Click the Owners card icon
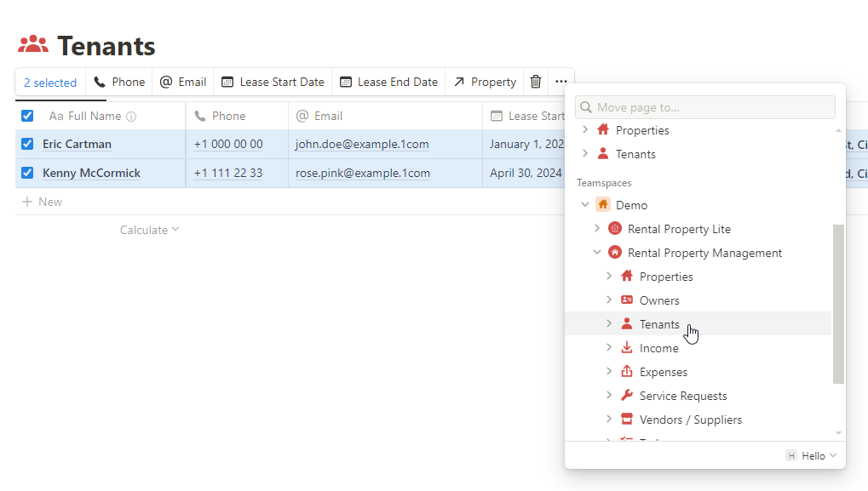This screenshot has height=491, width=868. click(x=627, y=300)
